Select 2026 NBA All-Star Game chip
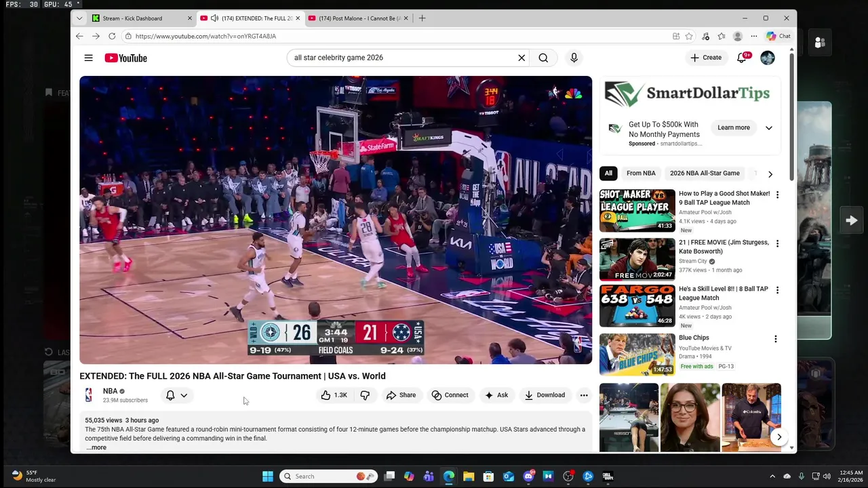This screenshot has width=868, height=488. 705,174
